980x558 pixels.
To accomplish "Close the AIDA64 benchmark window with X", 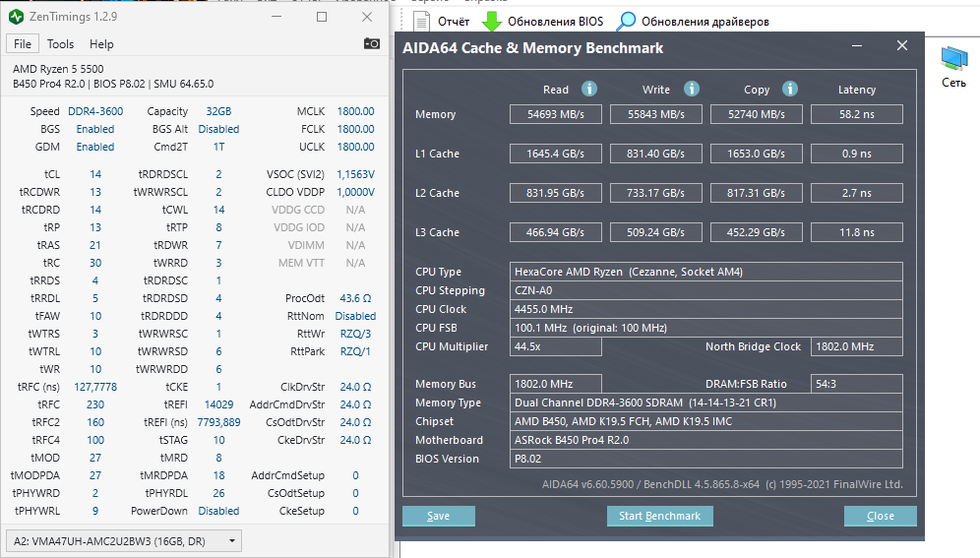I will pyautogui.click(x=902, y=45).
